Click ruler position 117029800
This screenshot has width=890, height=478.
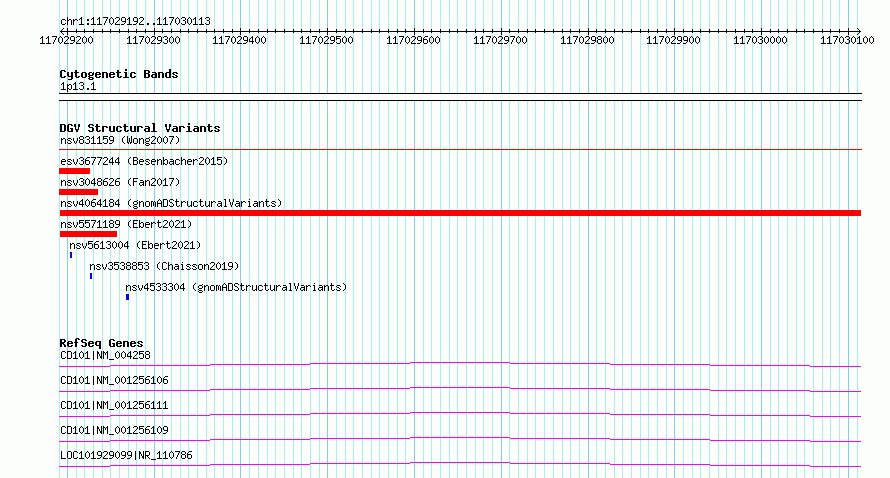point(587,40)
